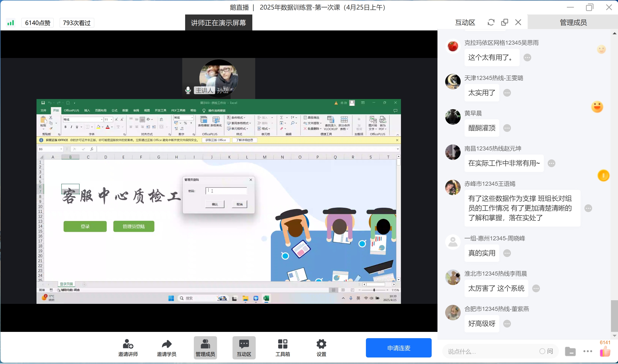Select the 互动区 tab header
The image size is (618, 364).
pyautogui.click(x=465, y=22)
